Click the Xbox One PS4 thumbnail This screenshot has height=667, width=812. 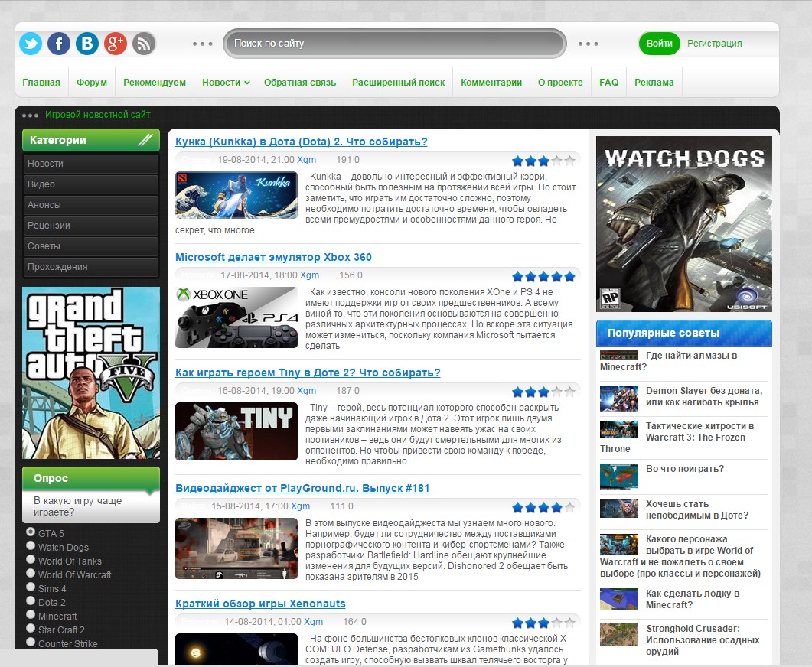(236, 317)
